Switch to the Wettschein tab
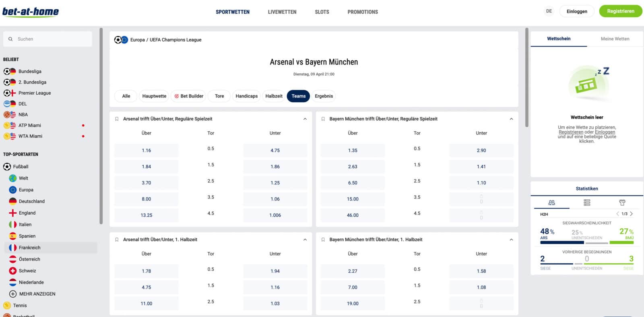This screenshot has width=644, height=317. (x=559, y=39)
